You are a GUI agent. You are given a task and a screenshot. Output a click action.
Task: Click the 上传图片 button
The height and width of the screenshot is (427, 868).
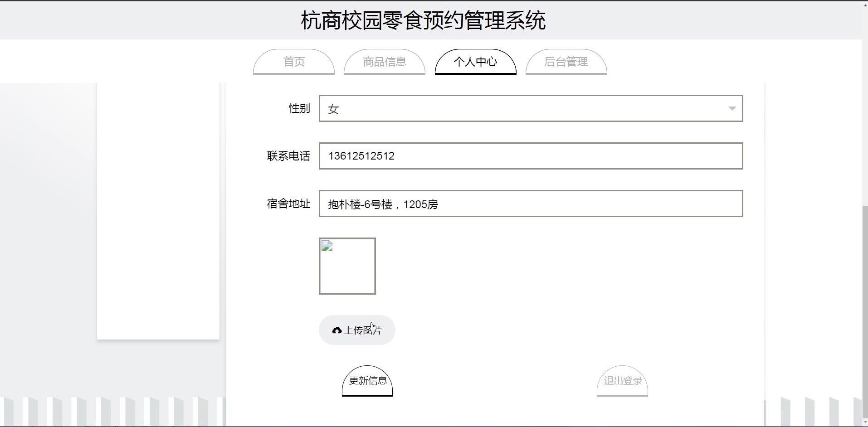point(357,330)
